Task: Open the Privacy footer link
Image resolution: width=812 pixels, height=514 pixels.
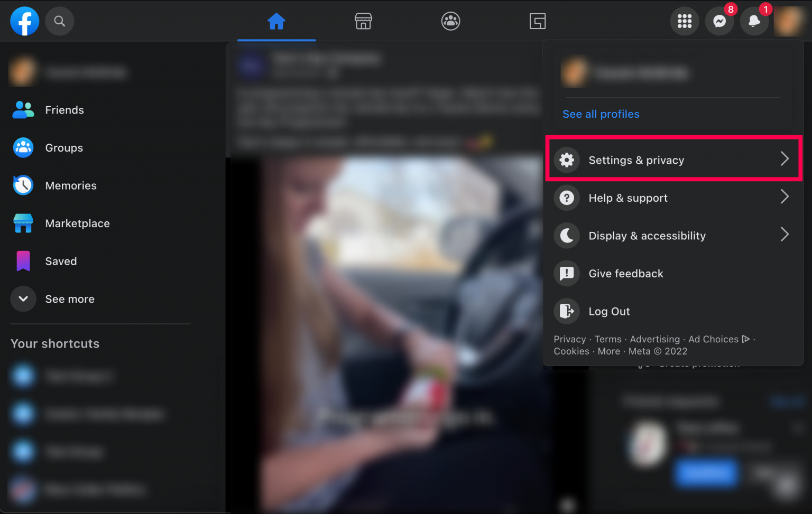Action: pos(570,339)
